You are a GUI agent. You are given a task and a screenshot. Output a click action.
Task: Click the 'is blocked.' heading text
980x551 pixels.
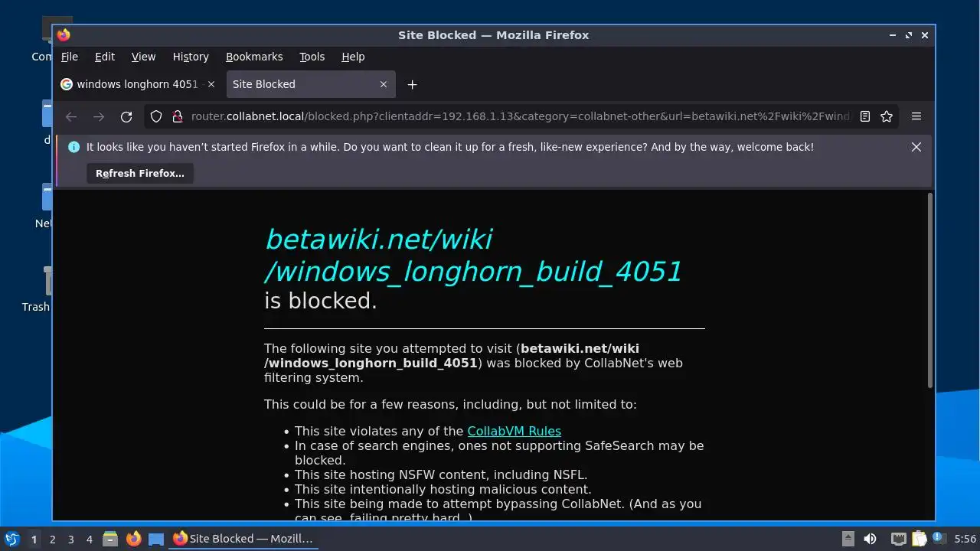click(x=321, y=301)
